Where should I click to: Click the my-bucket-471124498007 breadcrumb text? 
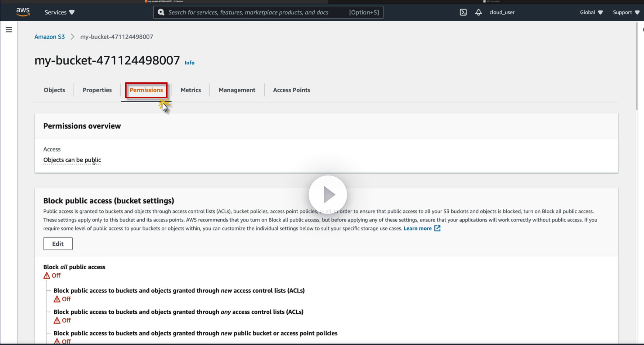click(x=117, y=37)
